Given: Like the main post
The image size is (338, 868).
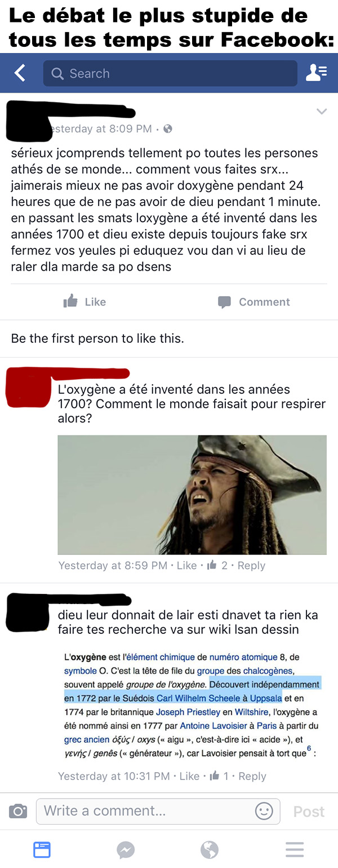Looking at the screenshot, I should coord(84,302).
